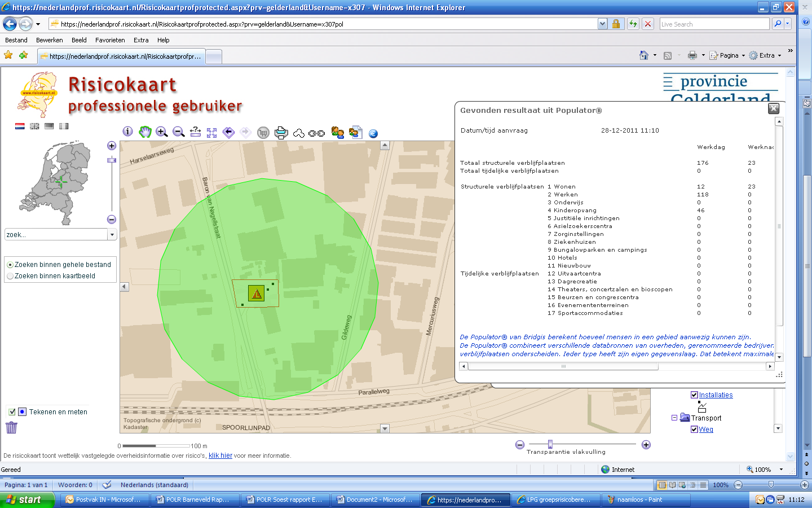
Task: Open the Extra menu in menu bar
Action: click(141, 40)
